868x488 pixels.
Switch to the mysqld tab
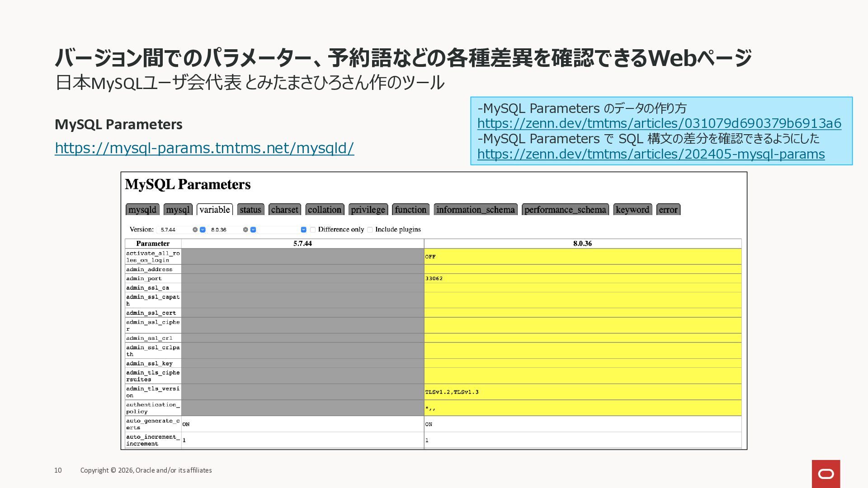click(x=142, y=210)
